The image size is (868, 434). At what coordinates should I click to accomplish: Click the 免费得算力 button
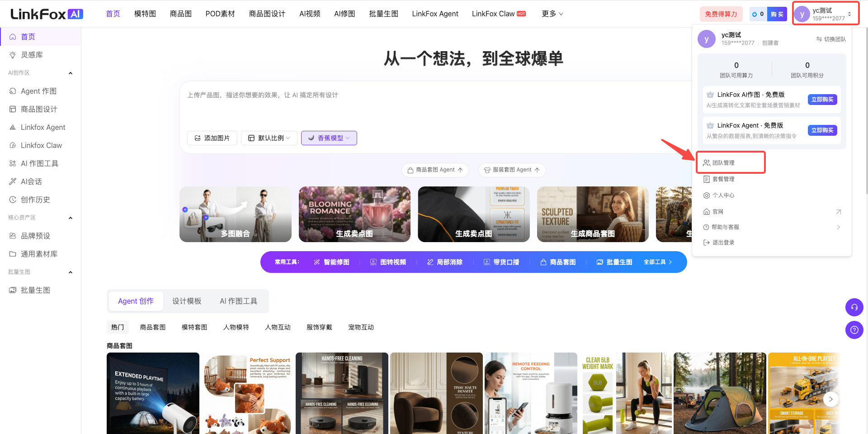(x=721, y=14)
